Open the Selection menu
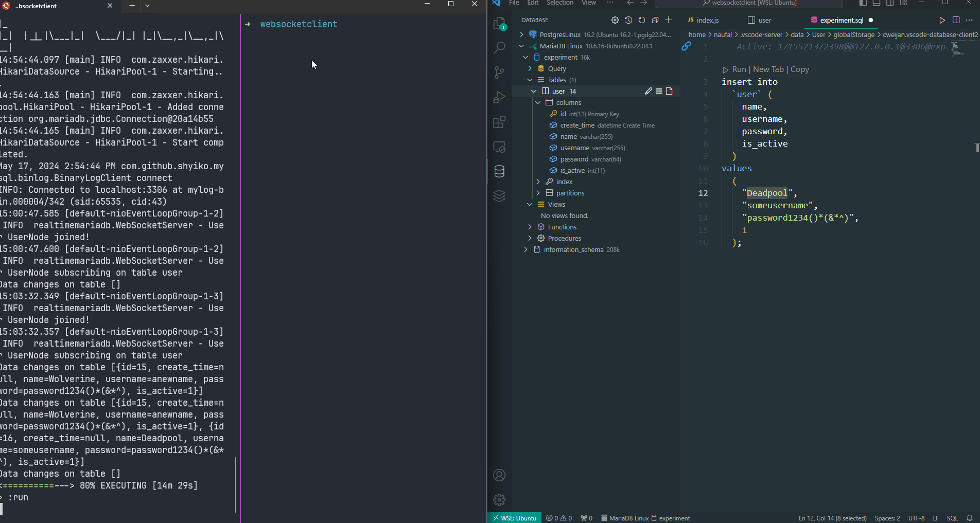This screenshot has width=980, height=523. 560,3
